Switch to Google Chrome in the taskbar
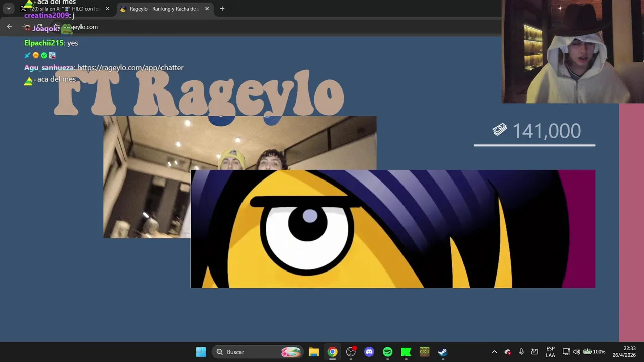Viewport: 644px width, 362px height. coord(333,352)
